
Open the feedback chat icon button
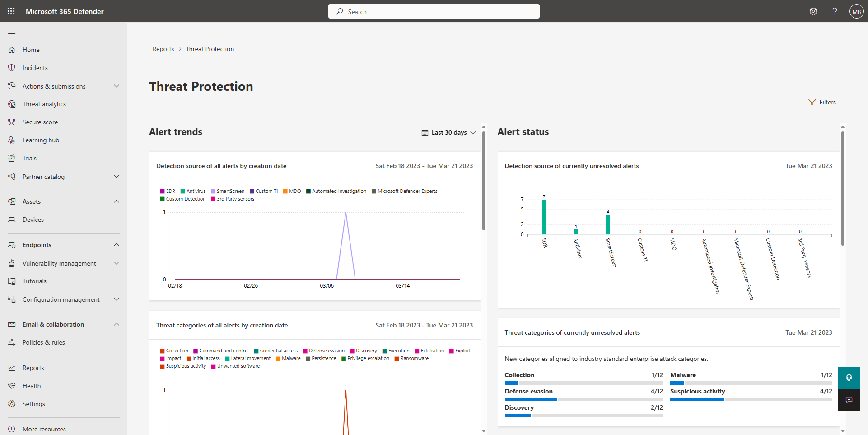[x=849, y=400]
